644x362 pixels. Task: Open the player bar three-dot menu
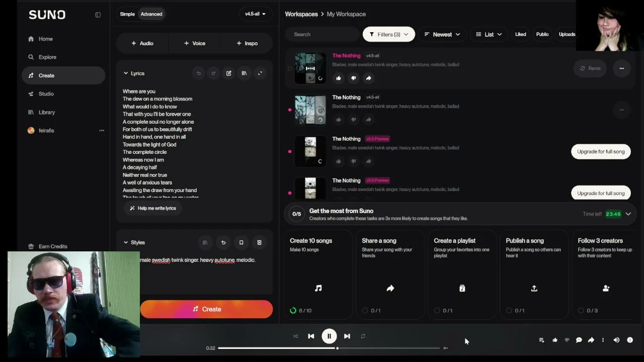603,340
